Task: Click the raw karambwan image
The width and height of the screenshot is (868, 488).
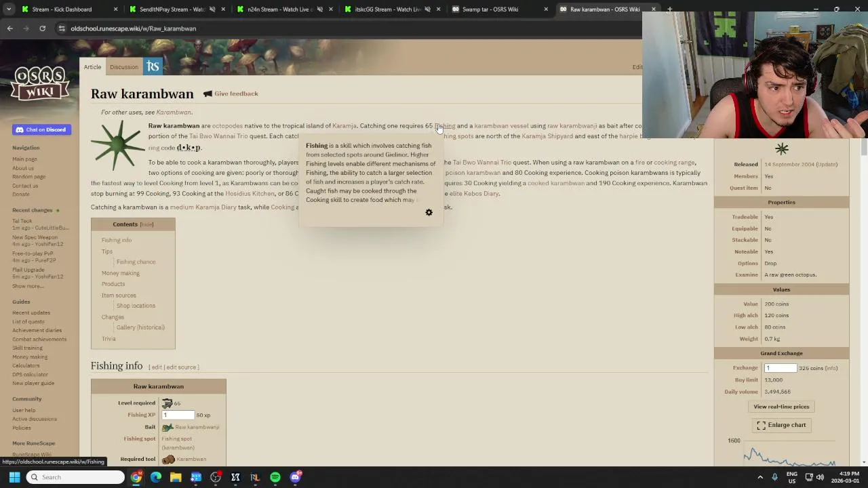Action: [119, 144]
